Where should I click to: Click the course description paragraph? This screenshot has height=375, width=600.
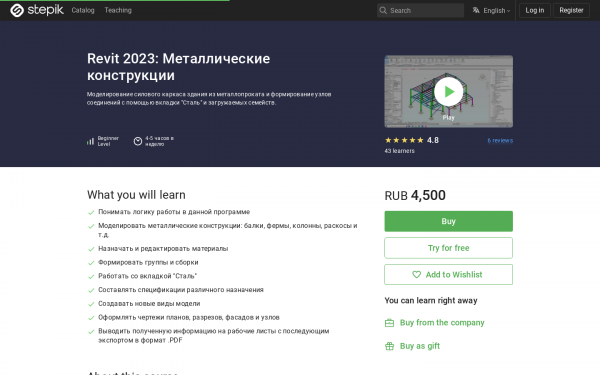point(209,98)
